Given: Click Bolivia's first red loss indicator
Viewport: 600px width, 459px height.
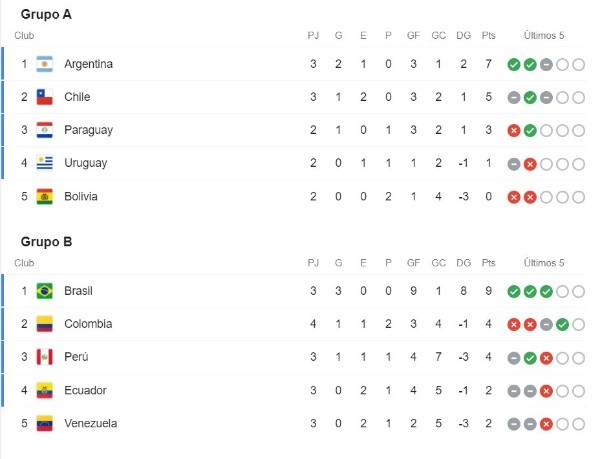Looking at the screenshot, I should pyautogui.click(x=513, y=196).
